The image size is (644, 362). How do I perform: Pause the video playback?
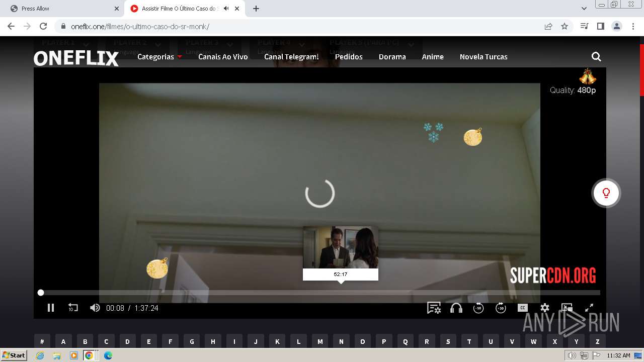(x=51, y=308)
